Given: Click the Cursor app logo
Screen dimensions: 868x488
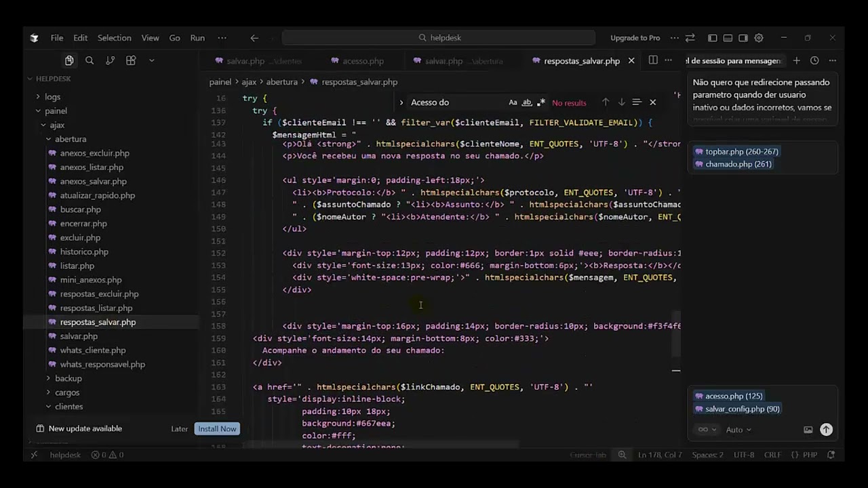Looking at the screenshot, I should pos(35,38).
